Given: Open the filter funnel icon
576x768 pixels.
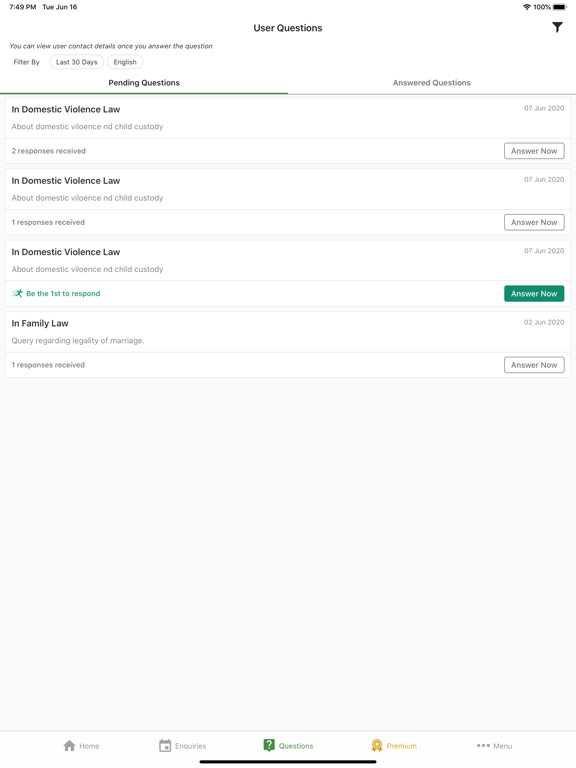Looking at the screenshot, I should coord(557,27).
